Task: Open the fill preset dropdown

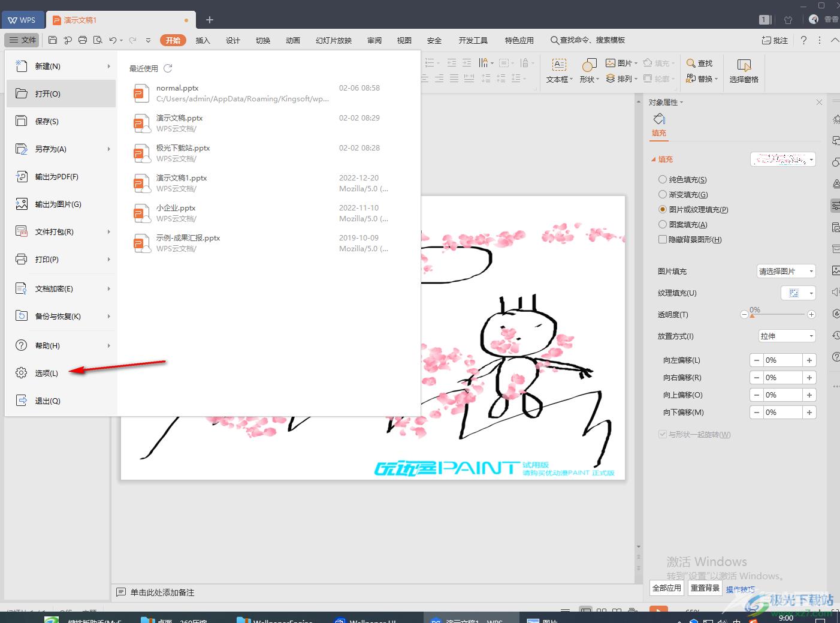Action: (x=783, y=159)
